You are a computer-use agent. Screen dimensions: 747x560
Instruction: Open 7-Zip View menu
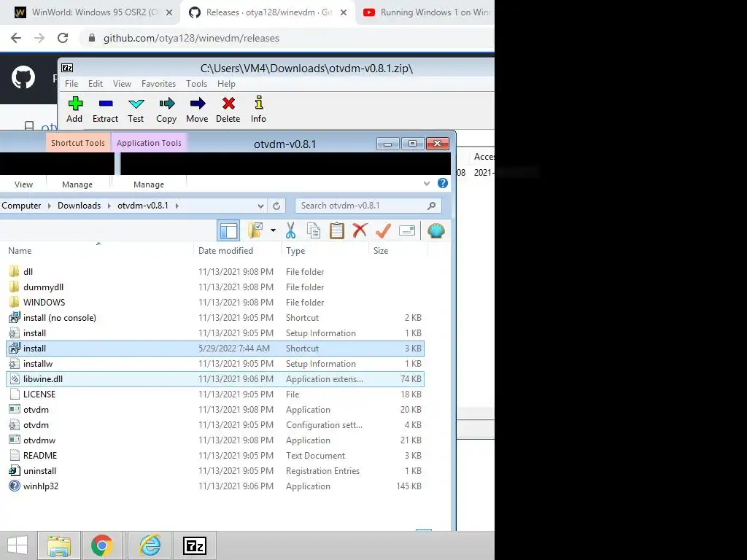point(122,84)
